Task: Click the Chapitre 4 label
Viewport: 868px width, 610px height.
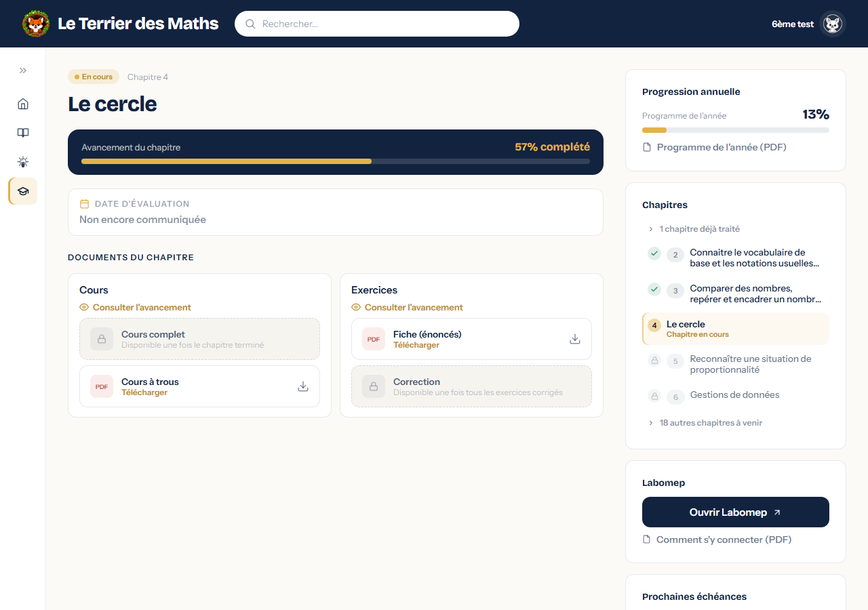Action: click(x=148, y=77)
